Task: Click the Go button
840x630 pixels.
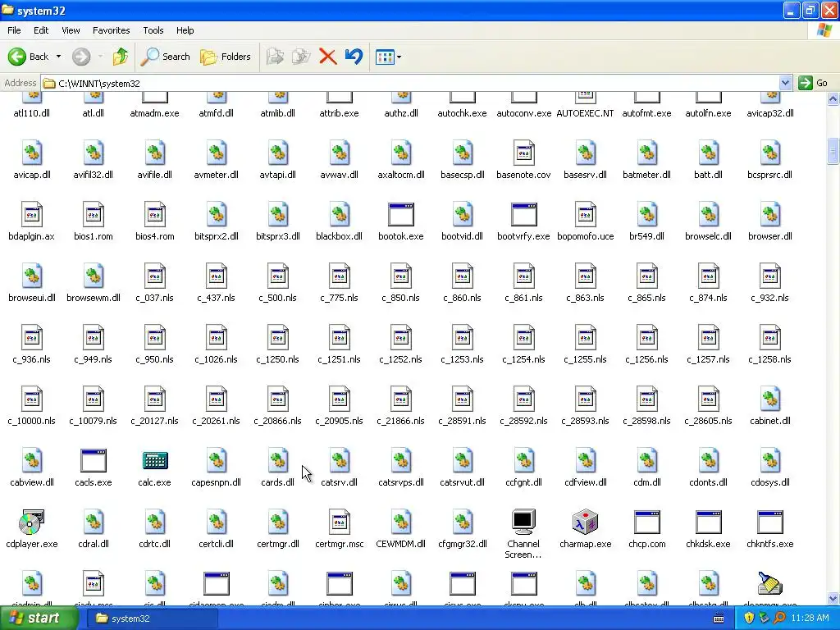Action: pyautogui.click(x=814, y=83)
